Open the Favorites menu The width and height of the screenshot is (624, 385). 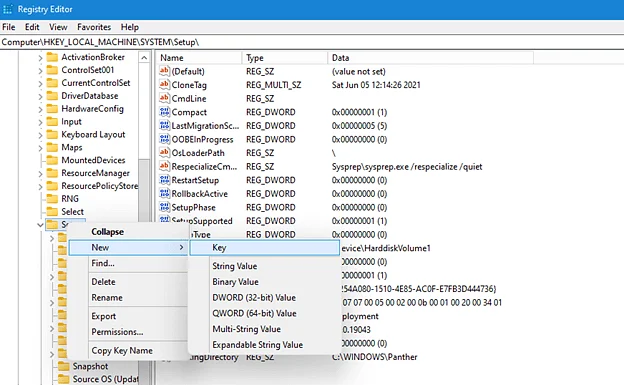coord(94,27)
